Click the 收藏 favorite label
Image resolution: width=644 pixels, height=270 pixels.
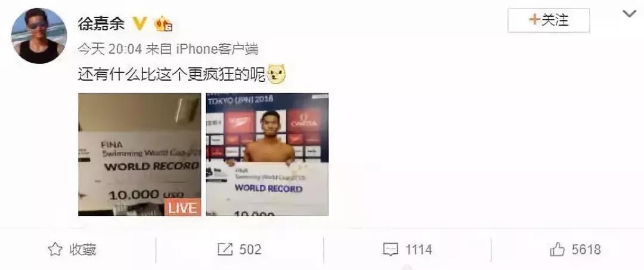point(82,250)
